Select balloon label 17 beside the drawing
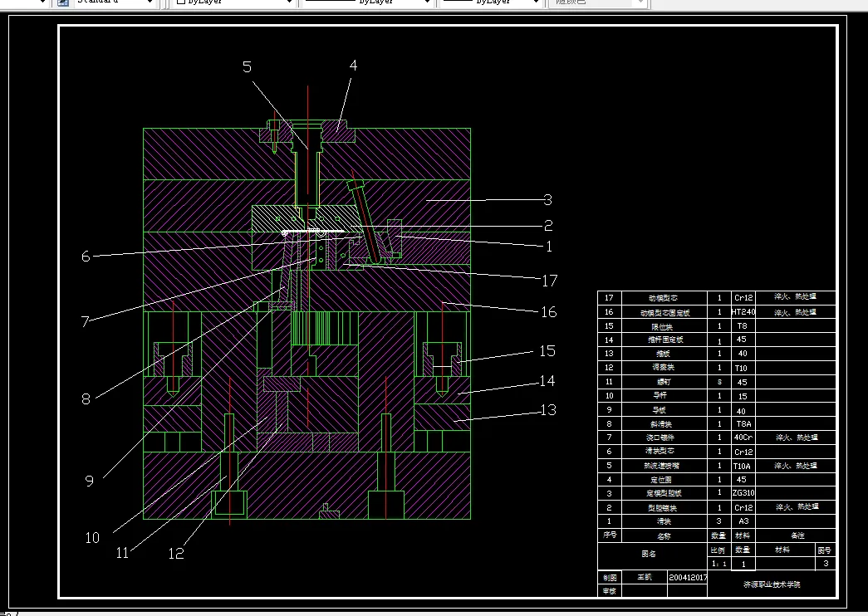Image resolution: width=868 pixels, height=616 pixels. (x=549, y=281)
